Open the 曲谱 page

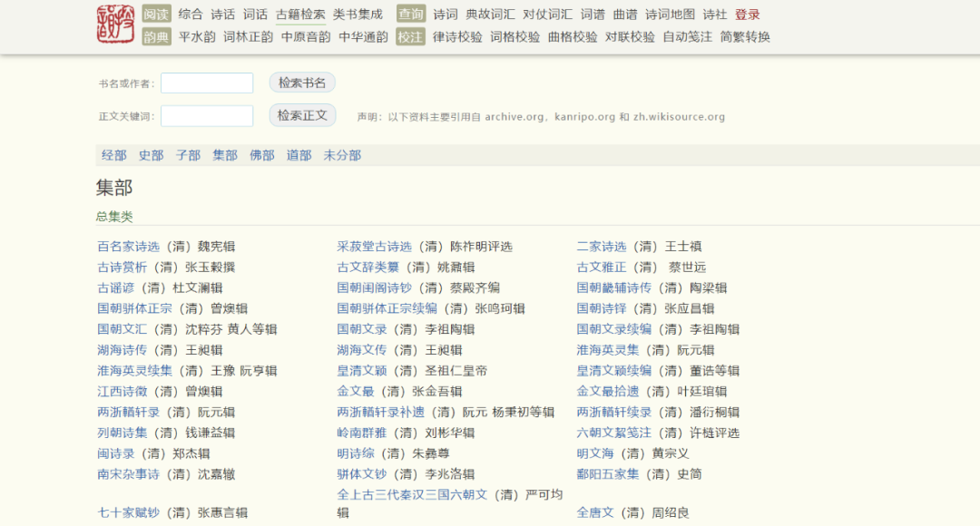[625, 15]
